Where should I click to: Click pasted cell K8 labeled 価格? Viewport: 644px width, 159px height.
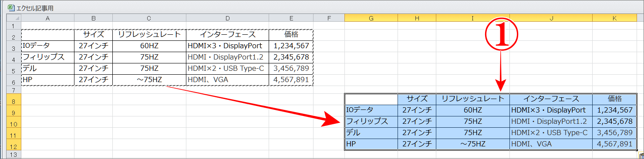(x=614, y=99)
